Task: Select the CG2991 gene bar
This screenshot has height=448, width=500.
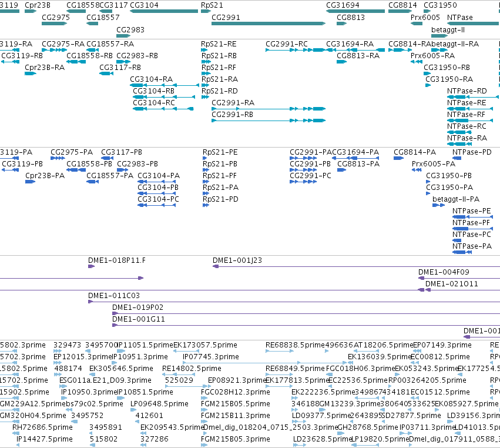Action: [269, 24]
